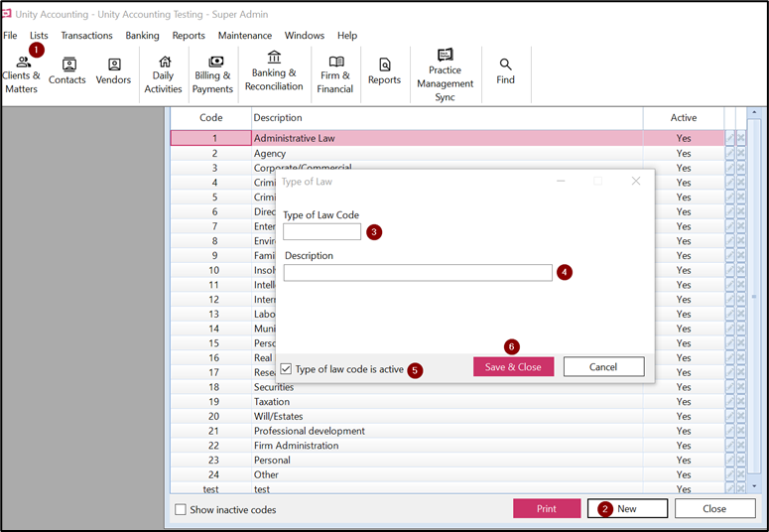This screenshot has height=532, width=769.
Task: Click the edit pencil for Administrative Law
Action: 730,139
